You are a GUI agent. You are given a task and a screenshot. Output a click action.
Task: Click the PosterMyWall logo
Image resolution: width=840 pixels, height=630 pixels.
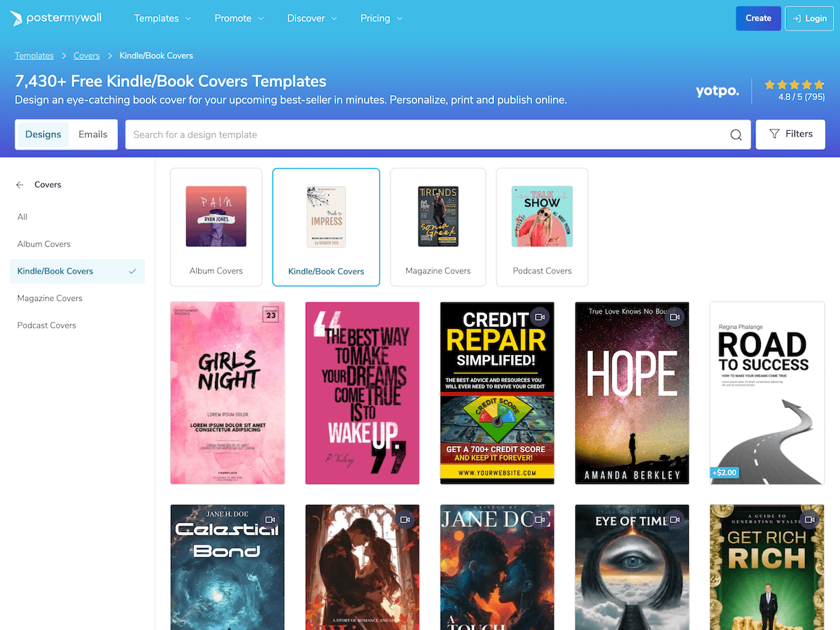pyautogui.click(x=56, y=18)
